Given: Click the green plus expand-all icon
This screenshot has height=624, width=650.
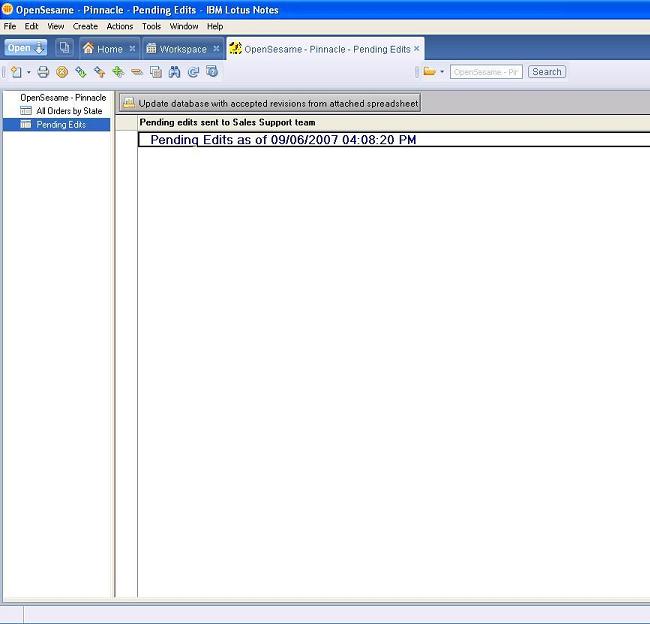Looking at the screenshot, I should [x=118, y=72].
